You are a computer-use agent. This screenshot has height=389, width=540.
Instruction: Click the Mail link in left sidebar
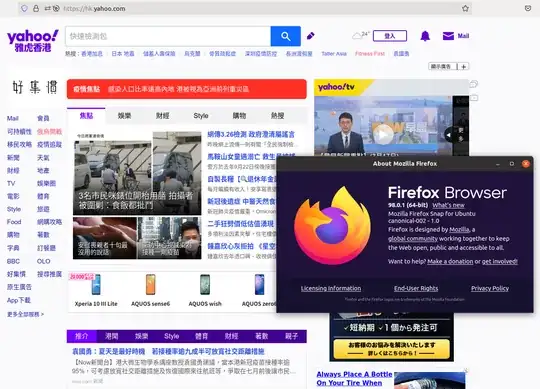(13, 118)
